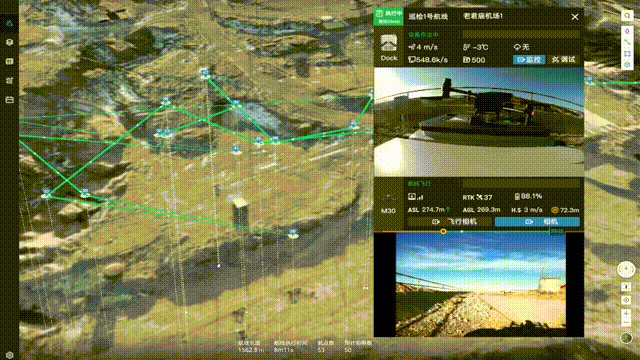Screen dimensions: 640x360
Task: Click the storage count 500 reading
Action: tap(474, 60)
